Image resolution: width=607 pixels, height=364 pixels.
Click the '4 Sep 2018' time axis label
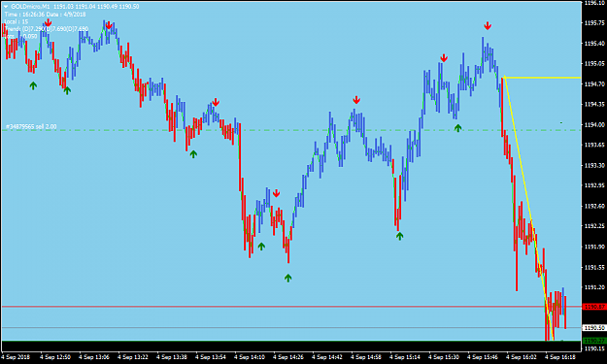(x=16, y=356)
